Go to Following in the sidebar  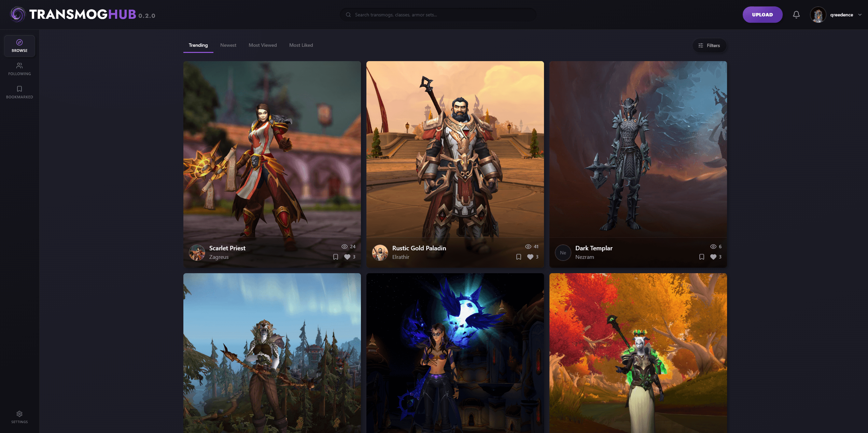(19, 69)
